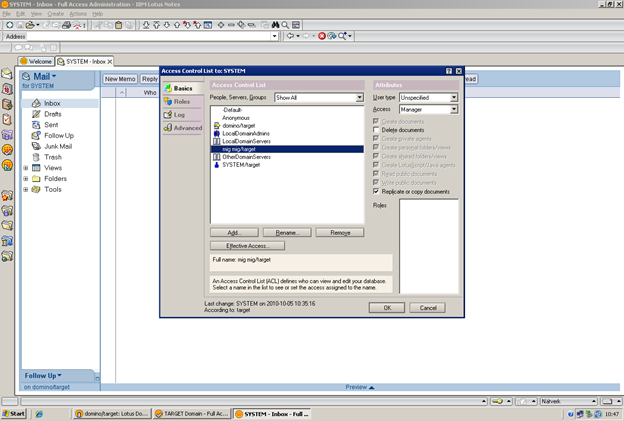624x421 pixels.
Task: Click the Open folder toolbar icon
Action: pos(30,25)
